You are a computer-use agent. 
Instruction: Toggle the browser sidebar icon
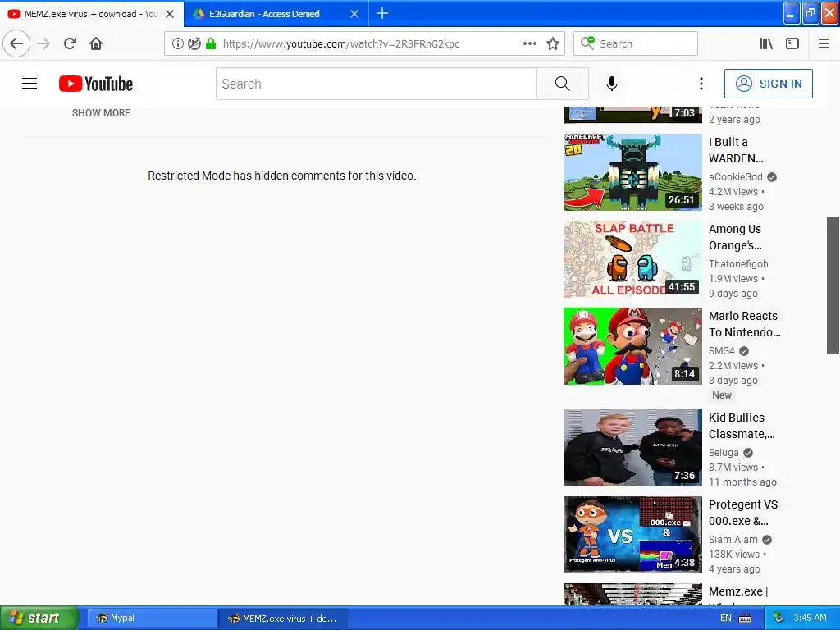click(792, 43)
